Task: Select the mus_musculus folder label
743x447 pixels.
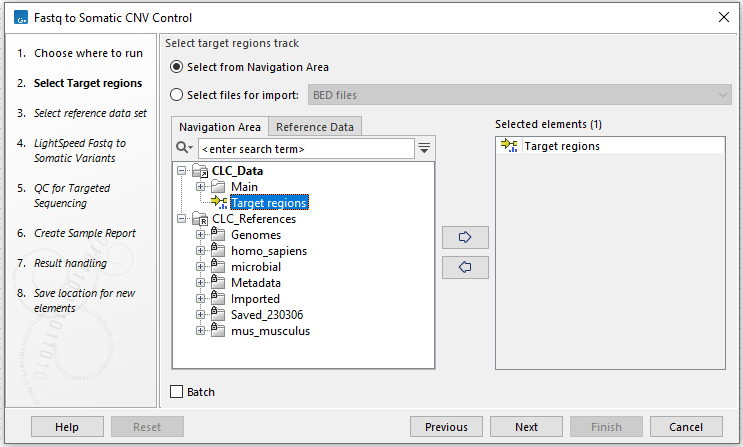Action: click(270, 331)
